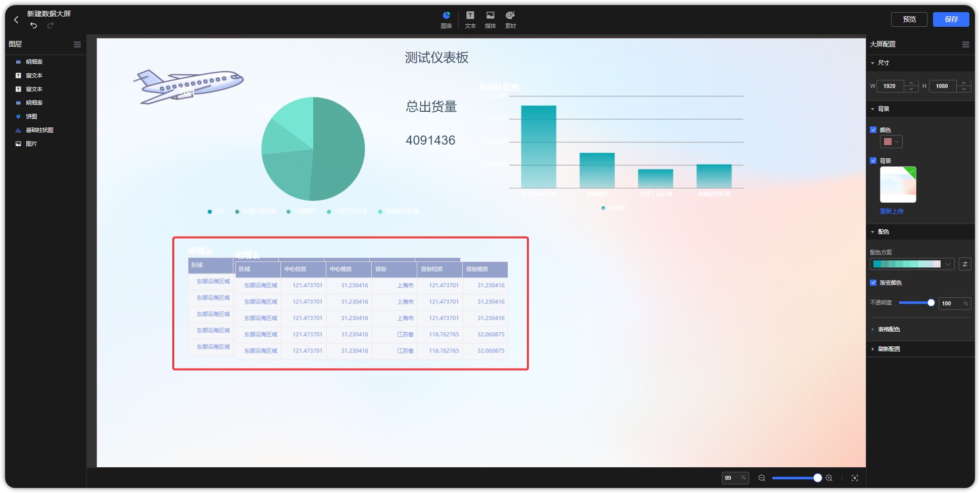The width and height of the screenshot is (980, 493).
Task: Decrease the H height value
Action: (964, 89)
